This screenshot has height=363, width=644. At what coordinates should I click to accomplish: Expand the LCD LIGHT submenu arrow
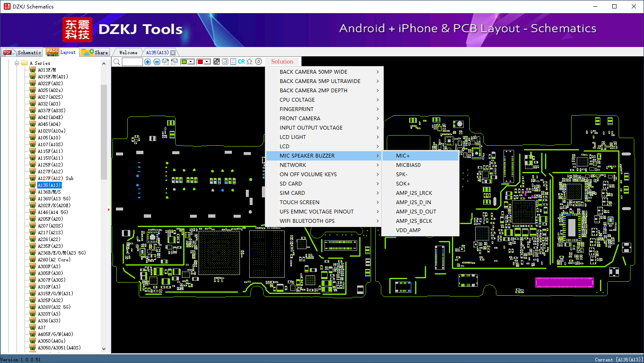pos(378,137)
